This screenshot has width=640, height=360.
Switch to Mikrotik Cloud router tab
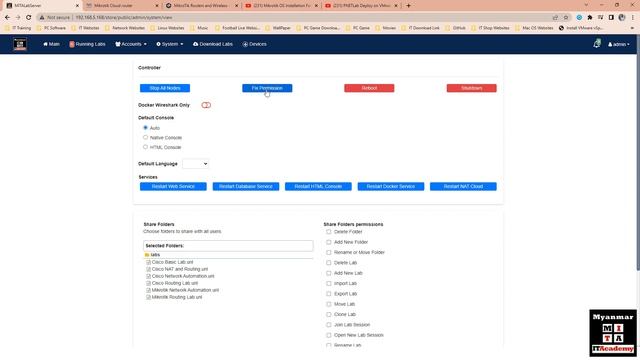(x=122, y=6)
